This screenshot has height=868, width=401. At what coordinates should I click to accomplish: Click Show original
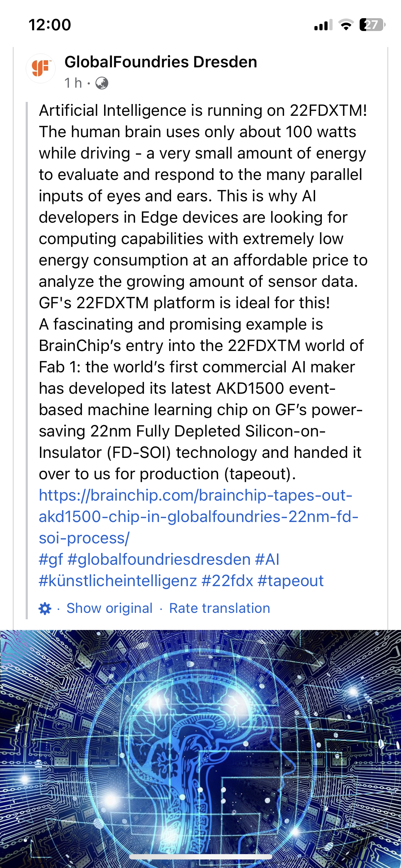109,608
